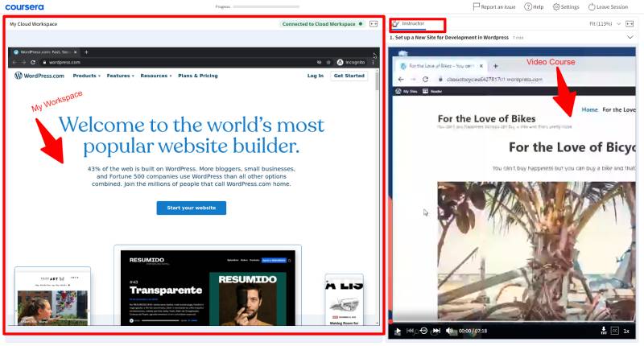
Task: Click the Incognito profile indicator
Action: tap(351, 63)
